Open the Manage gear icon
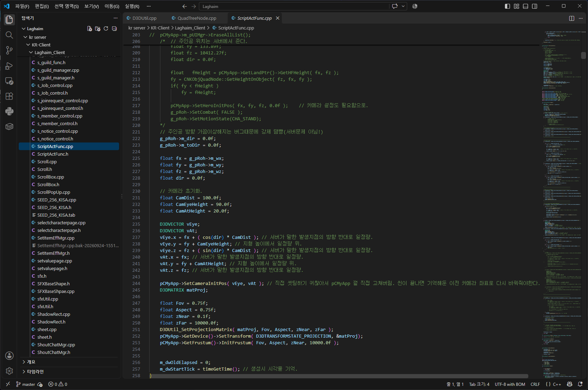Image resolution: width=588 pixels, height=390 pixels. click(x=9, y=371)
